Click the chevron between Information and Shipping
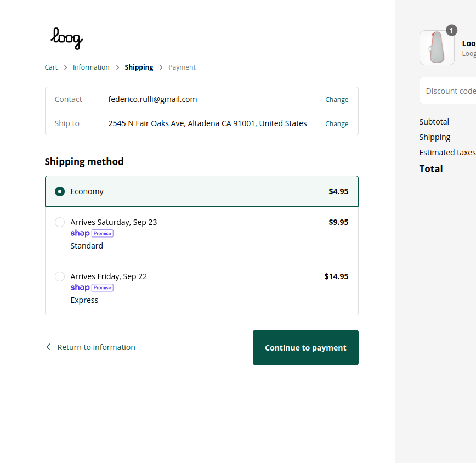 (x=117, y=67)
